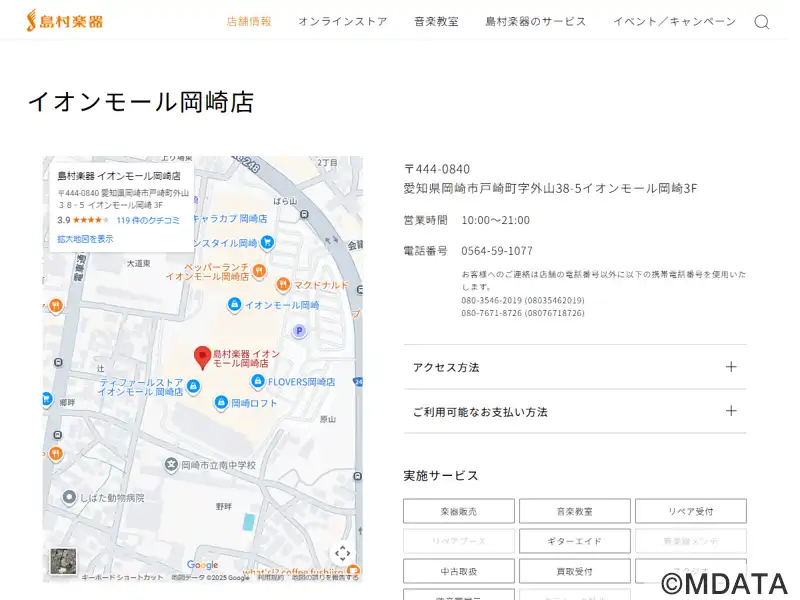
Task: Expand the ご利用可能なお支払い方法 section
Action: point(574,411)
